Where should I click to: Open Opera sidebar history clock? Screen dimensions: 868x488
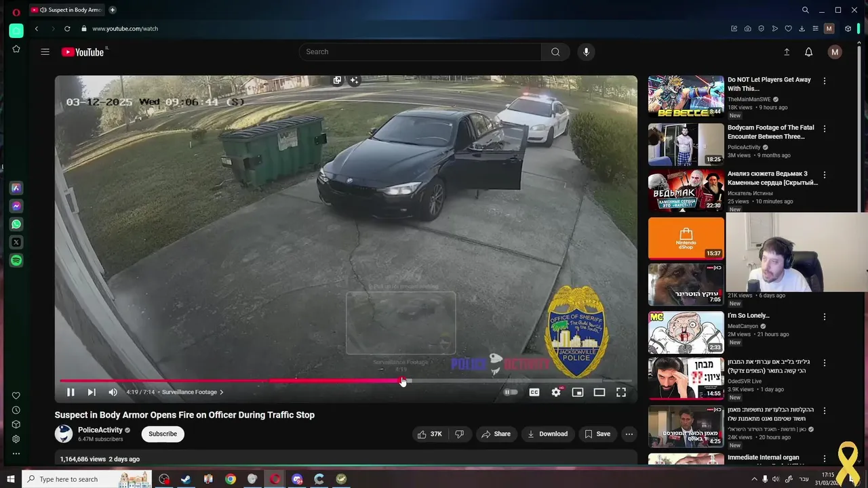(16, 410)
